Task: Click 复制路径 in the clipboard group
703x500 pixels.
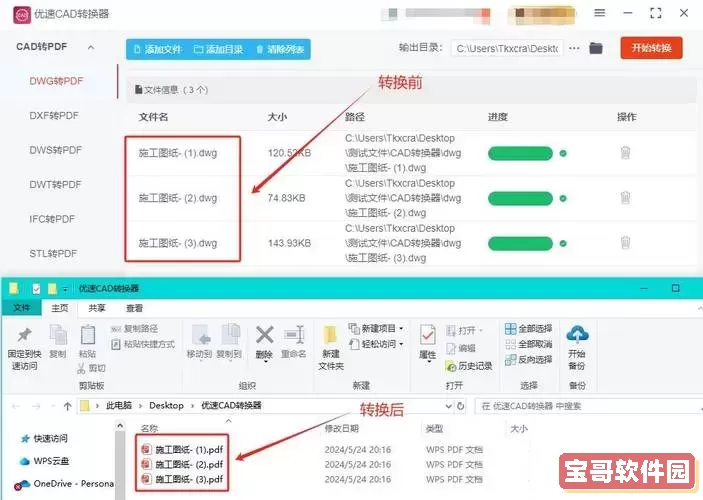Action: point(134,329)
